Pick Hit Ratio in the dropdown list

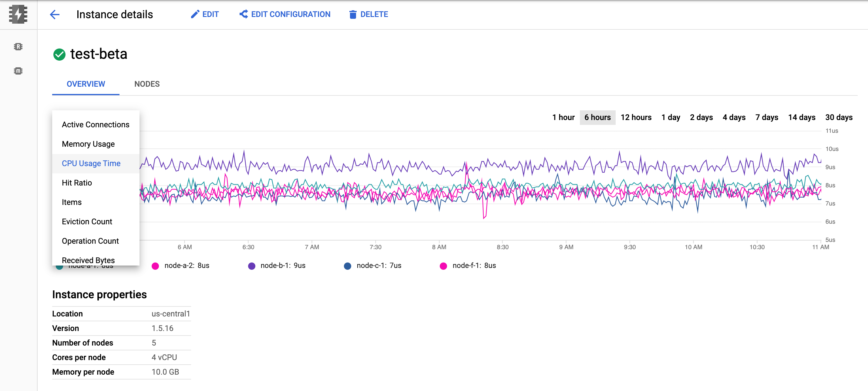click(x=77, y=183)
